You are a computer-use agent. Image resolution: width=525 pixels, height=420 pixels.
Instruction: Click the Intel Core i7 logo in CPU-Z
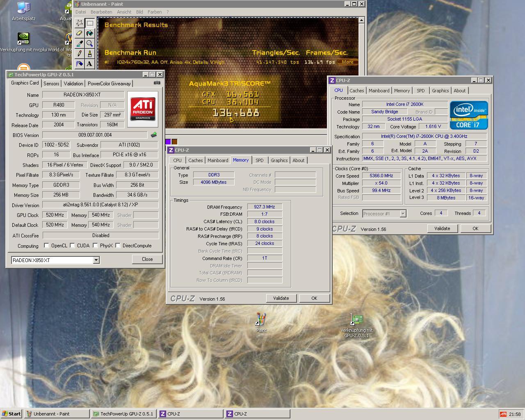pyautogui.click(x=469, y=115)
